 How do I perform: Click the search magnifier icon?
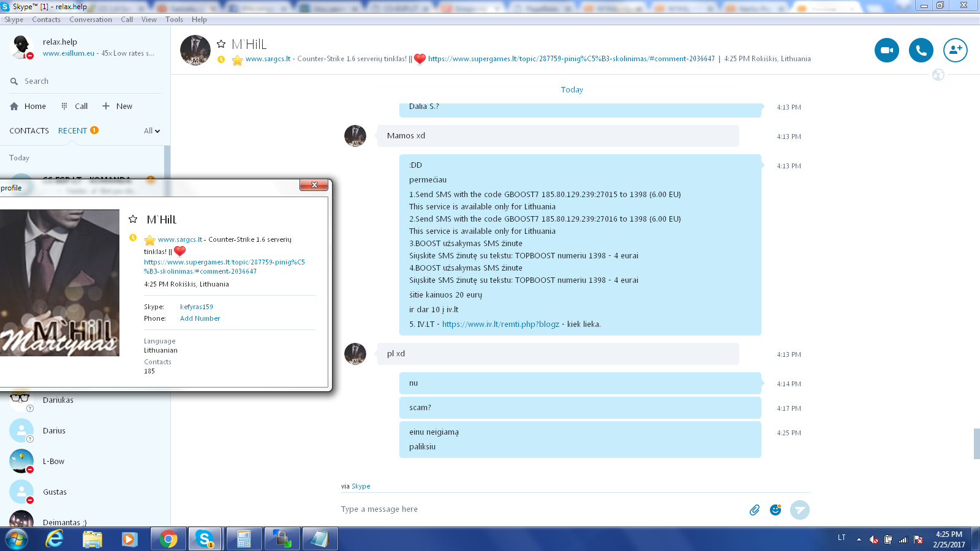tap(14, 81)
